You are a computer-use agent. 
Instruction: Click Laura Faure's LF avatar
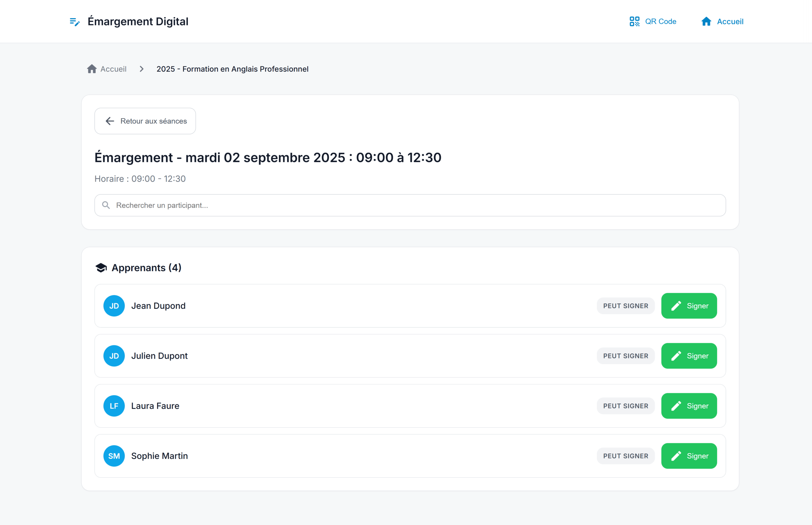(x=114, y=406)
